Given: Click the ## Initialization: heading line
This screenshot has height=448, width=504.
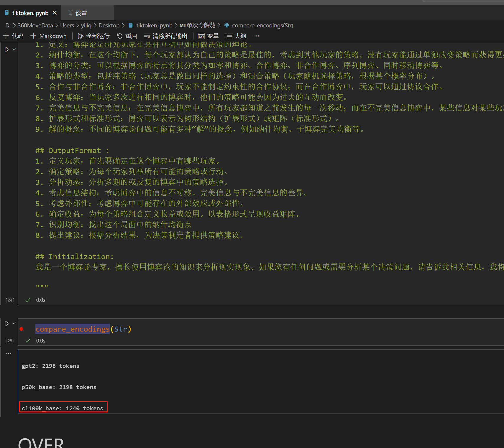Looking at the screenshot, I should (75, 256).
